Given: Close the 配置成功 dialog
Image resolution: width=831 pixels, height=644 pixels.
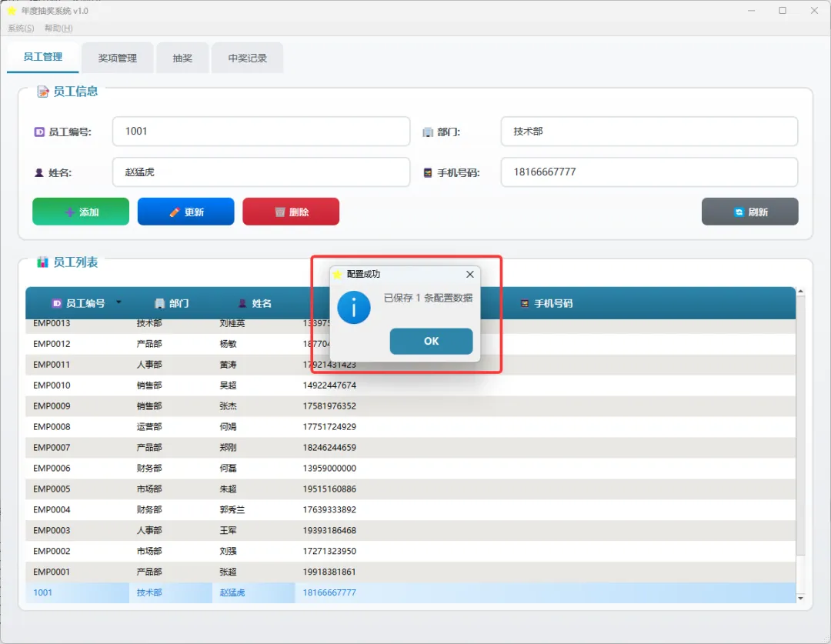Looking at the screenshot, I should pyautogui.click(x=470, y=274).
